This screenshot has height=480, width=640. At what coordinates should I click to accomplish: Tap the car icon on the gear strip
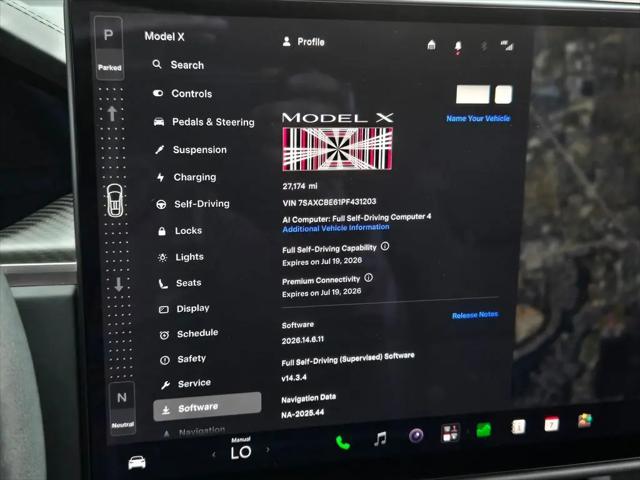(115, 200)
